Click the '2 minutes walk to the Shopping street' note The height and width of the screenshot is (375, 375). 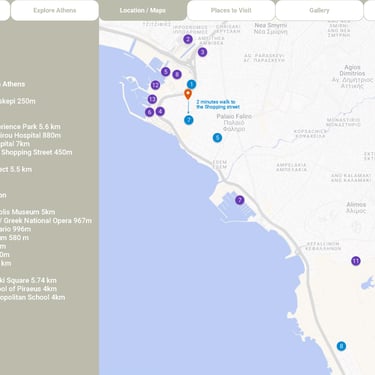click(x=218, y=104)
